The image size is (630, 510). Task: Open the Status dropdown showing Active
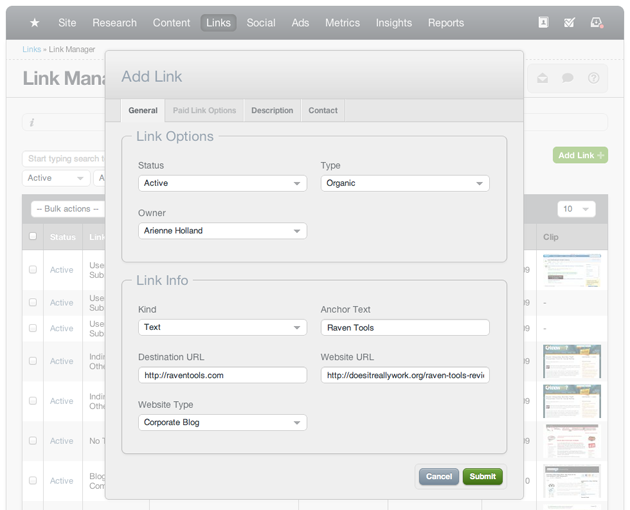[223, 183]
